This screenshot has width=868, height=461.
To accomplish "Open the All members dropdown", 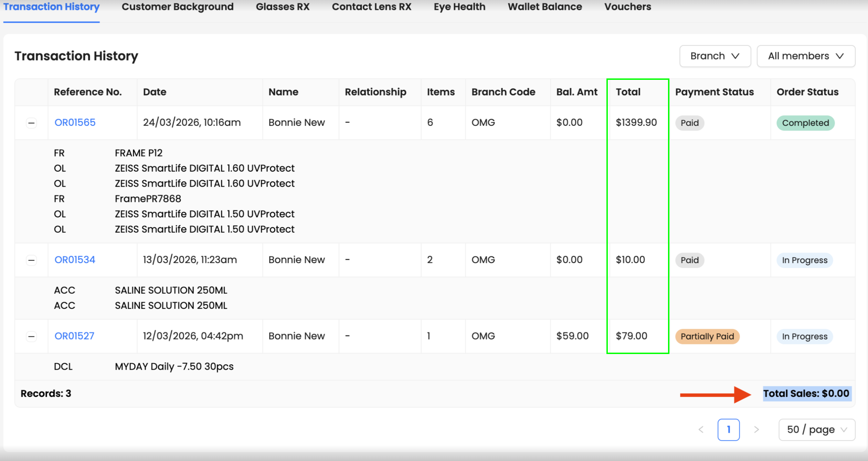I will click(x=806, y=56).
